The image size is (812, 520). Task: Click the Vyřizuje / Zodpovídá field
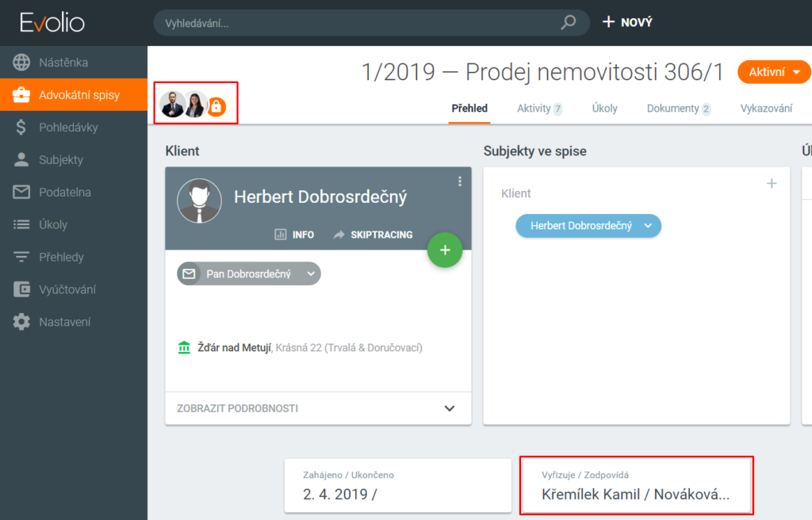[x=636, y=486]
